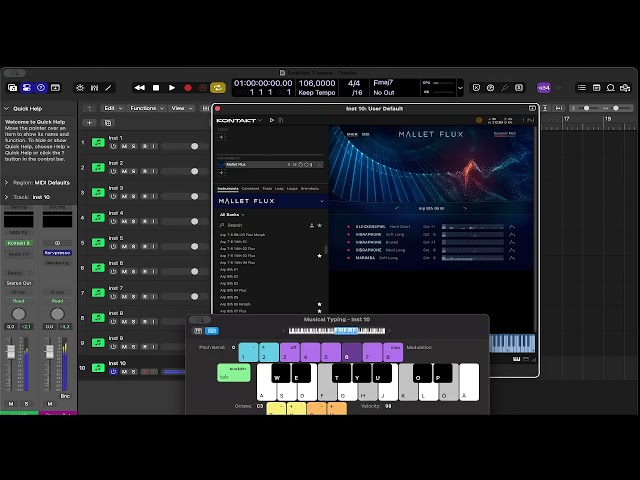The width and height of the screenshot is (640, 480).
Task: Solo the Inst 3 track
Action: 133,196
